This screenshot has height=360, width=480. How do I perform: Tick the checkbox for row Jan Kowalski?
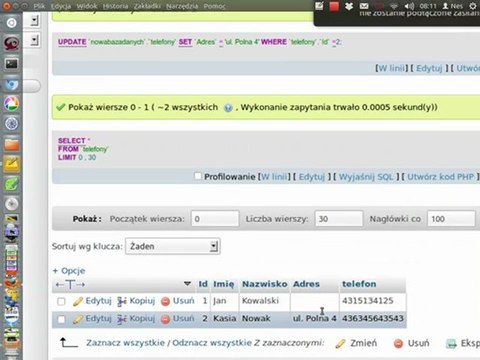[x=61, y=301]
